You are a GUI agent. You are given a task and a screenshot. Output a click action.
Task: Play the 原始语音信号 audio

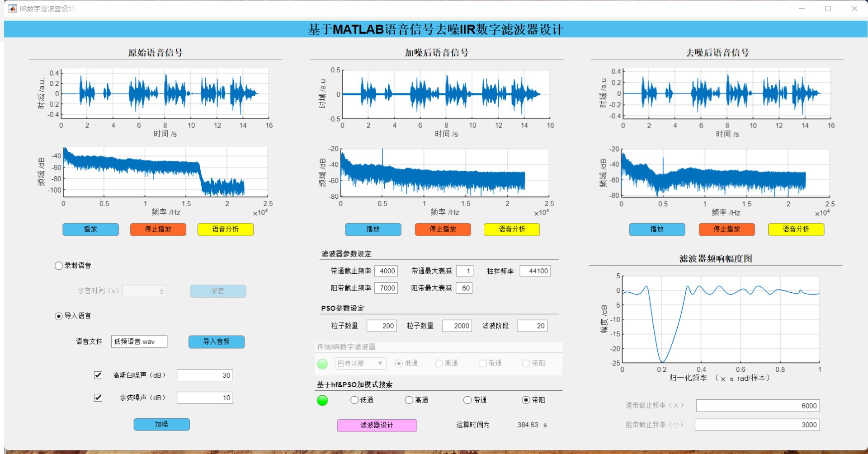[x=90, y=229]
